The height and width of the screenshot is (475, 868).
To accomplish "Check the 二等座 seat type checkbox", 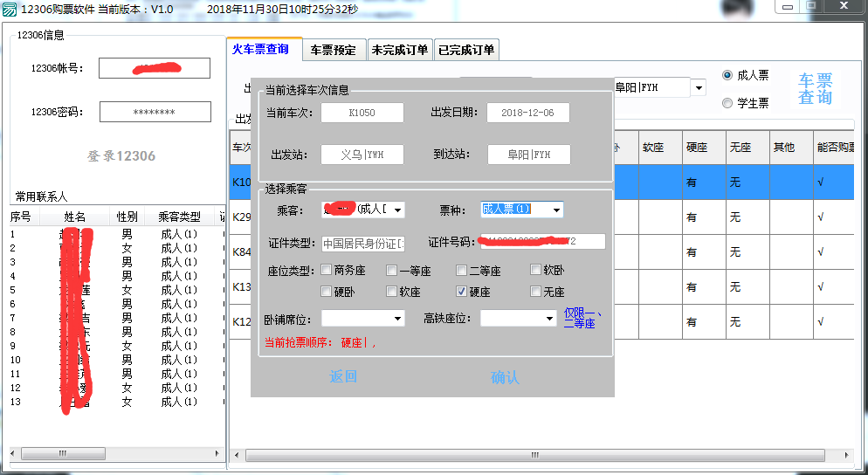I will pos(461,270).
